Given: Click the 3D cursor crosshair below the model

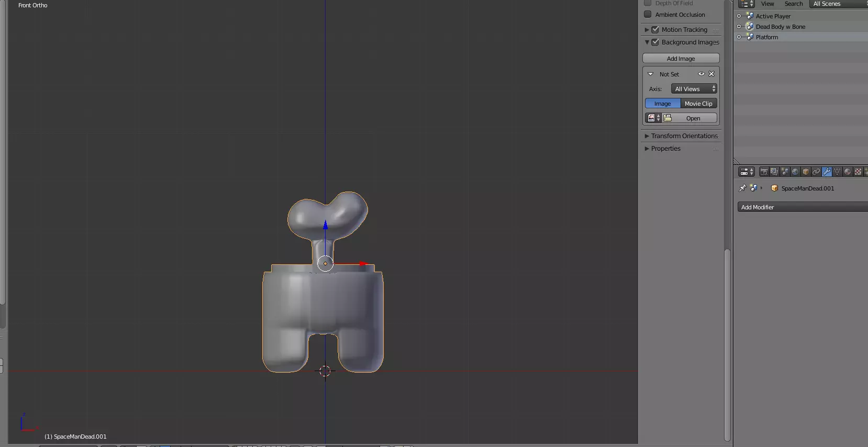Looking at the screenshot, I should [x=325, y=371].
